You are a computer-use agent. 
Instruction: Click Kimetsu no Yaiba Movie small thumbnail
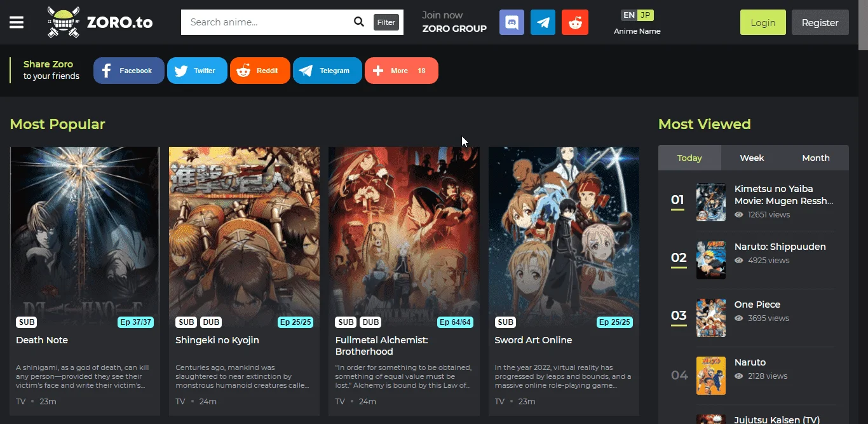(711, 202)
